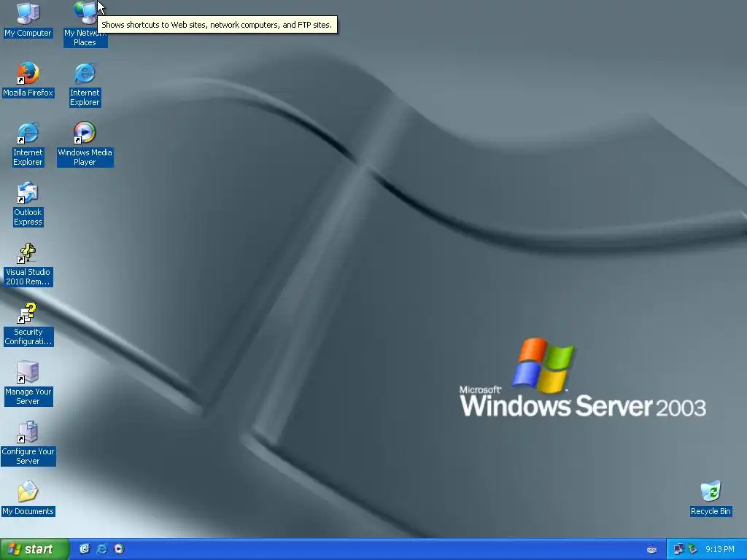This screenshot has height=560, width=747.
Task: Select the My Network Places desktop icon
Action: [85, 24]
